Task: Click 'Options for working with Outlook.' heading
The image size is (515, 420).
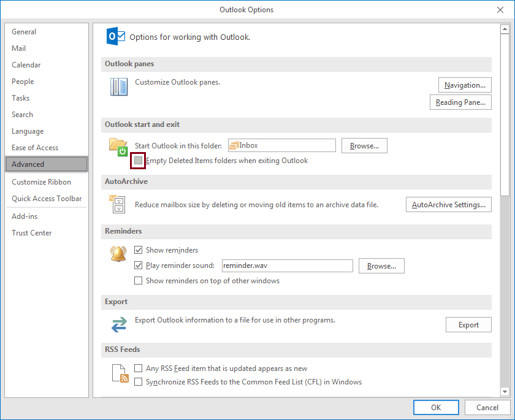Action: tap(190, 37)
